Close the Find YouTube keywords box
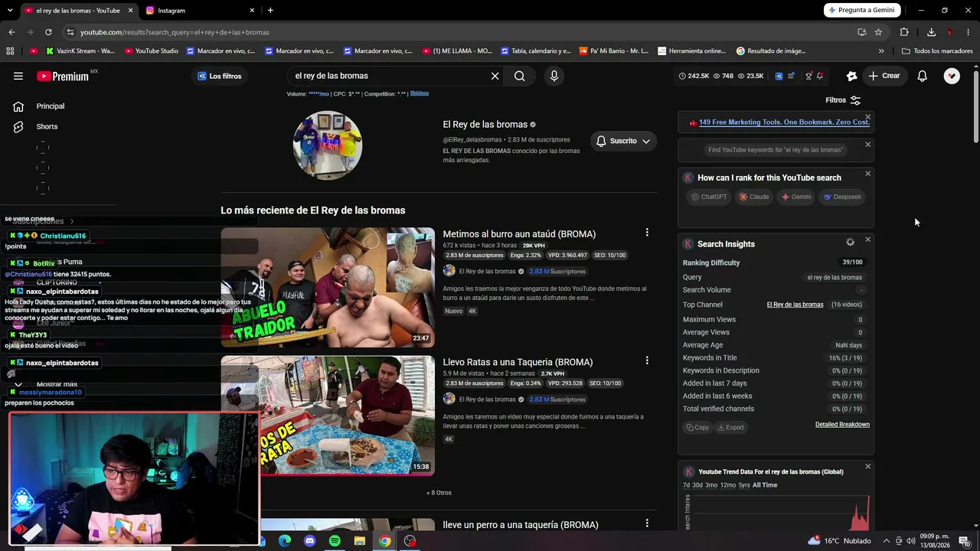The image size is (980, 551). pyautogui.click(x=867, y=145)
